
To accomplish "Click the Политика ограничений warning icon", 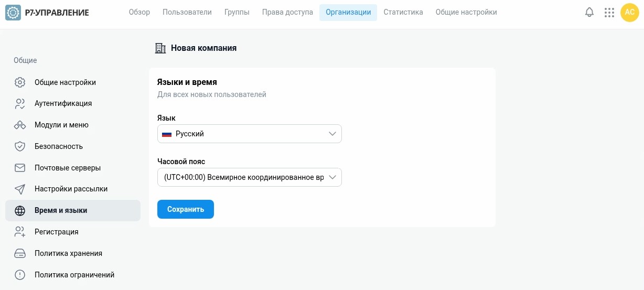I will [x=20, y=275].
